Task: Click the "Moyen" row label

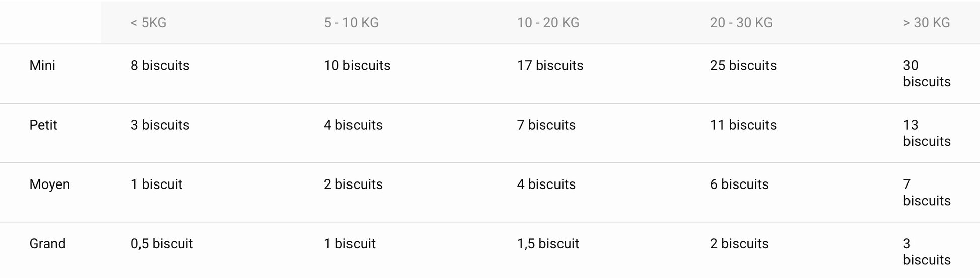Action: pyautogui.click(x=49, y=184)
